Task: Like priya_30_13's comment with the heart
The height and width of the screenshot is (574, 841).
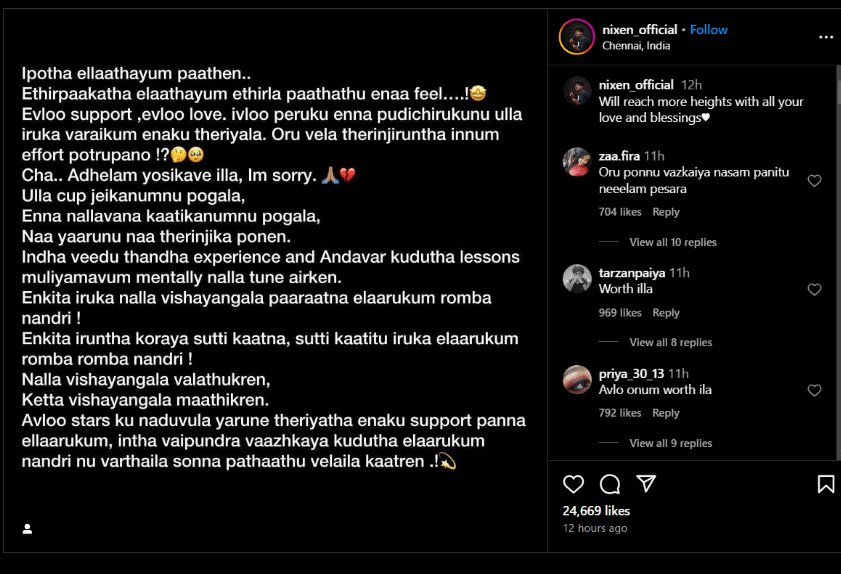Action: [814, 391]
